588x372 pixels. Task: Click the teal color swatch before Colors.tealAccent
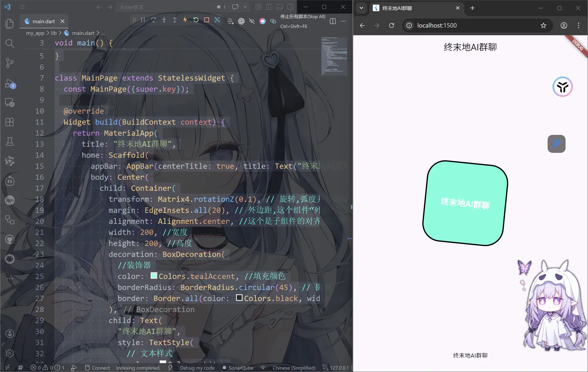pos(154,276)
